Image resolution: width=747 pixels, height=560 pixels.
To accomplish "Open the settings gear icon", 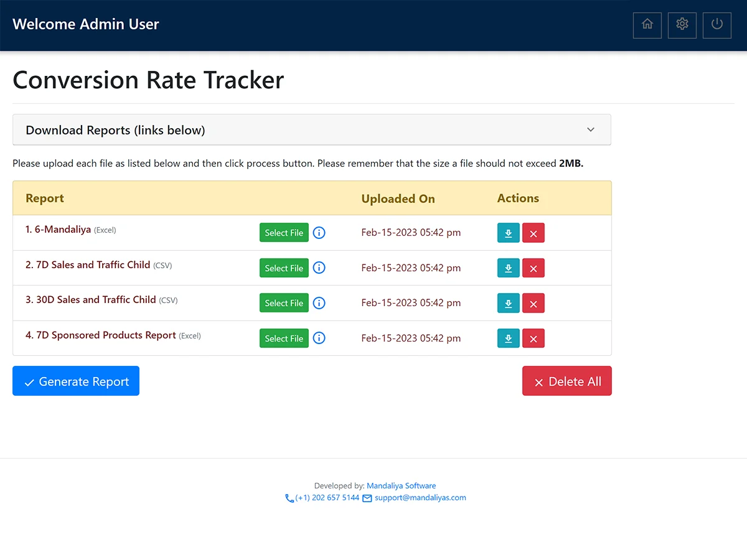I will tap(682, 25).
